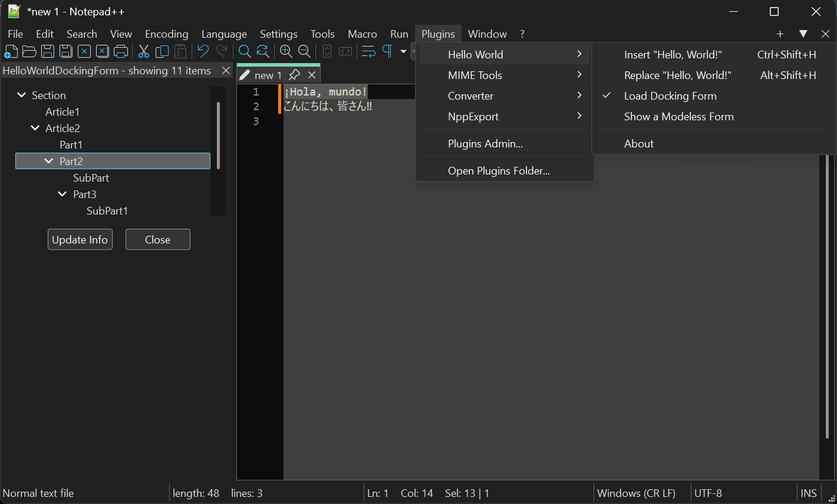Viewport: 837px width, 504px height.
Task: Open the Replace toolbar icon
Action: [x=263, y=51]
